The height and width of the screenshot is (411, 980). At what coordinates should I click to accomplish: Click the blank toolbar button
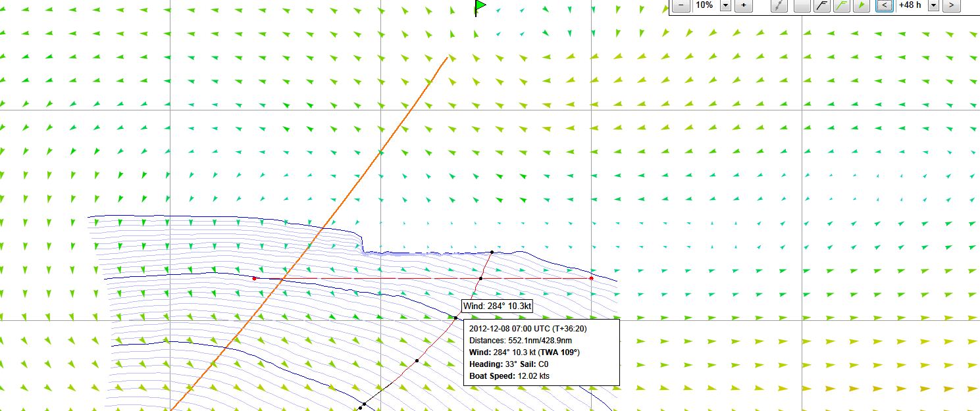point(802,5)
